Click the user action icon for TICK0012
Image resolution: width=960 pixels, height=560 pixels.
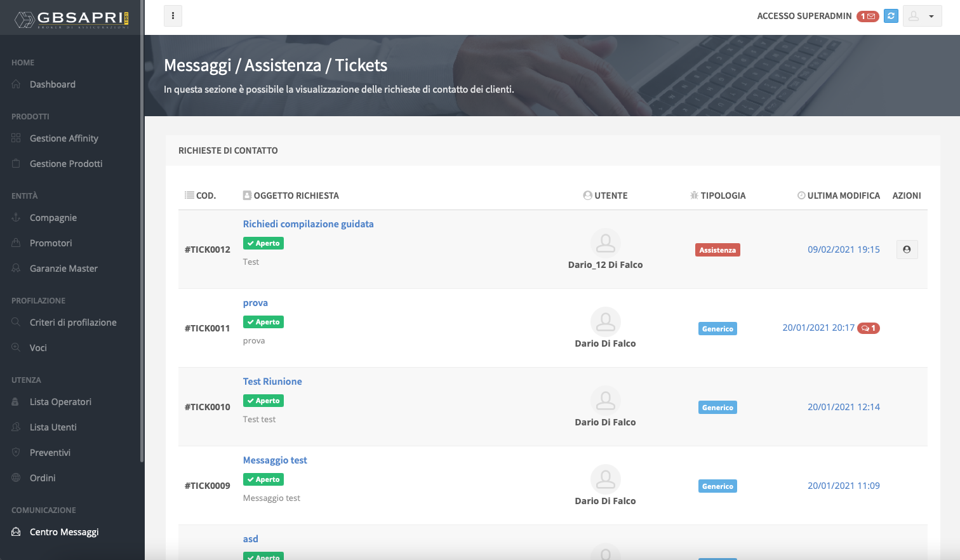pos(907,250)
